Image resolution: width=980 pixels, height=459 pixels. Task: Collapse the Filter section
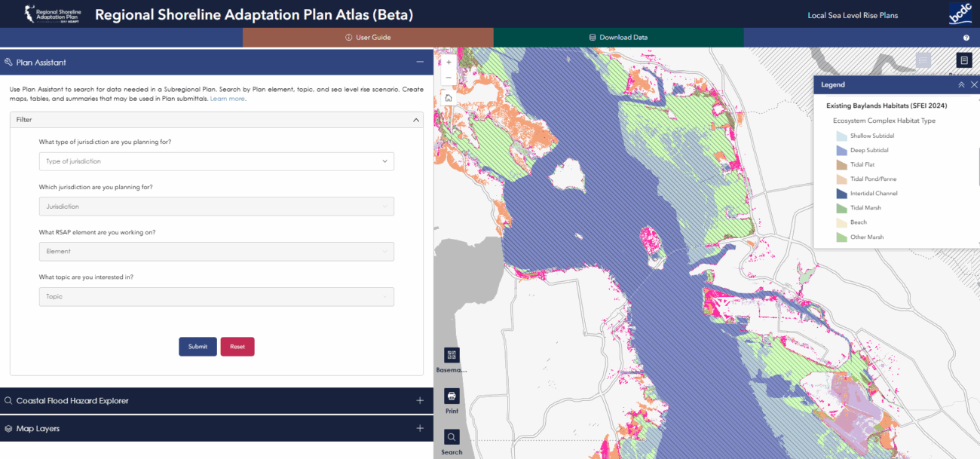(x=416, y=119)
